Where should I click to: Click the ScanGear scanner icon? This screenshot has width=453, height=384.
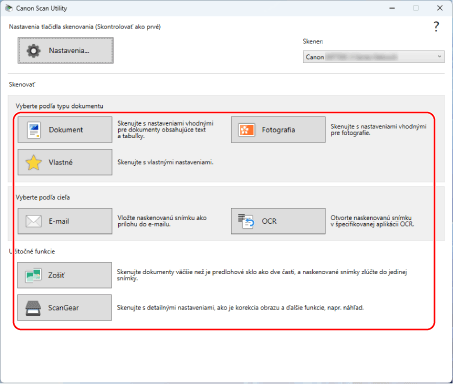pyautogui.click(x=33, y=308)
